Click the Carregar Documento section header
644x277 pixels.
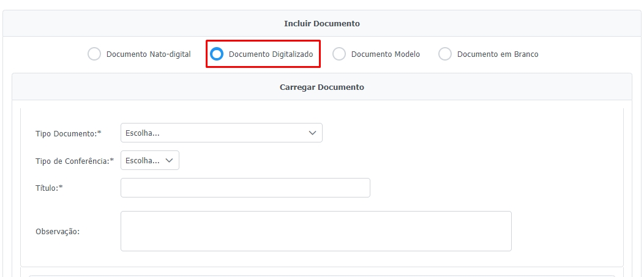(321, 87)
